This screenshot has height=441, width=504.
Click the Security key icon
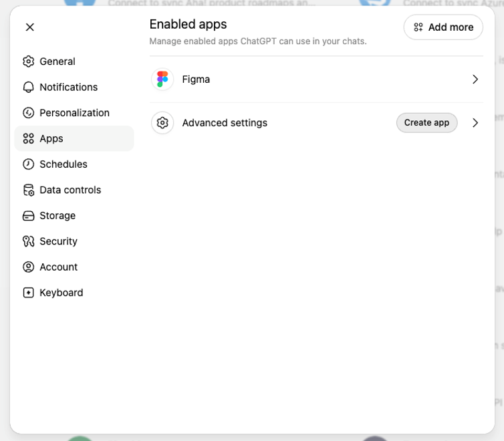click(28, 241)
